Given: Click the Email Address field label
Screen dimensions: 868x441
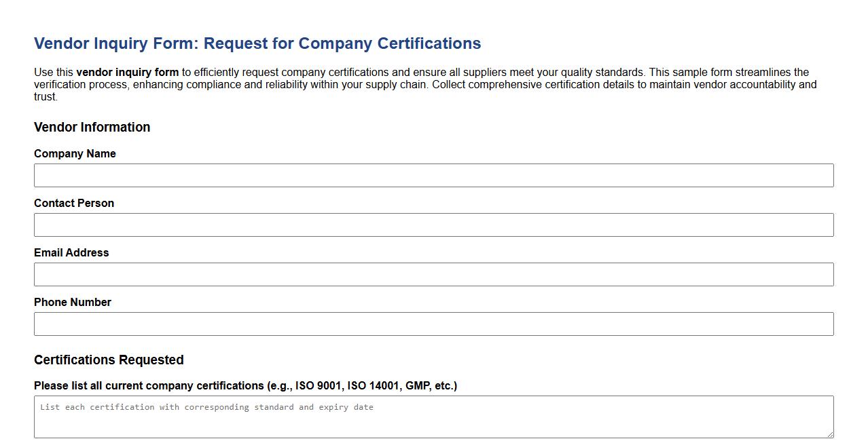Looking at the screenshot, I should click(71, 252).
